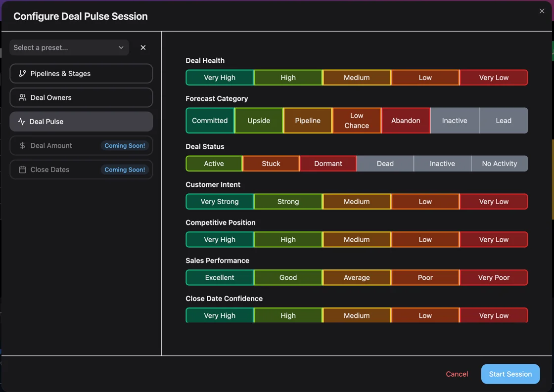The image size is (554, 392).
Task: Click the calendar icon on Close Dates
Action: click(x=22, y=170)
